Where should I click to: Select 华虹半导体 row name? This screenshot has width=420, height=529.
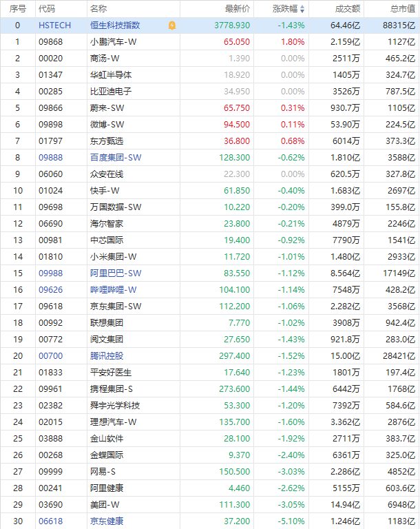tap(111, 75)
